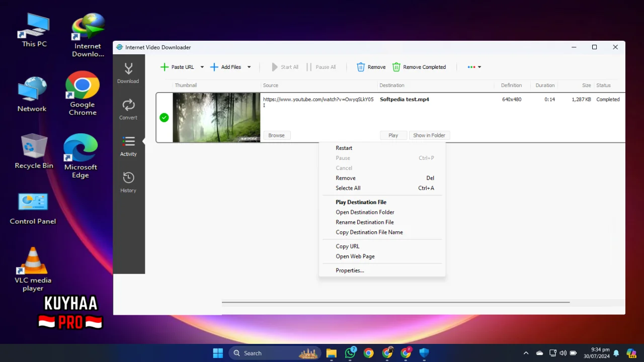
Task: Click the taskbar Search box
Action: (x=274, y=353)
